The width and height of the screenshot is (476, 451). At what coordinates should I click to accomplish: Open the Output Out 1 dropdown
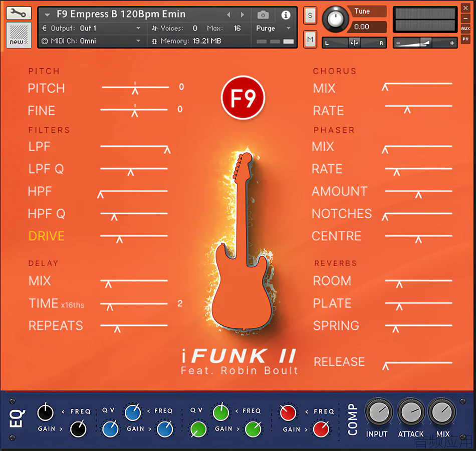[92, 28]
